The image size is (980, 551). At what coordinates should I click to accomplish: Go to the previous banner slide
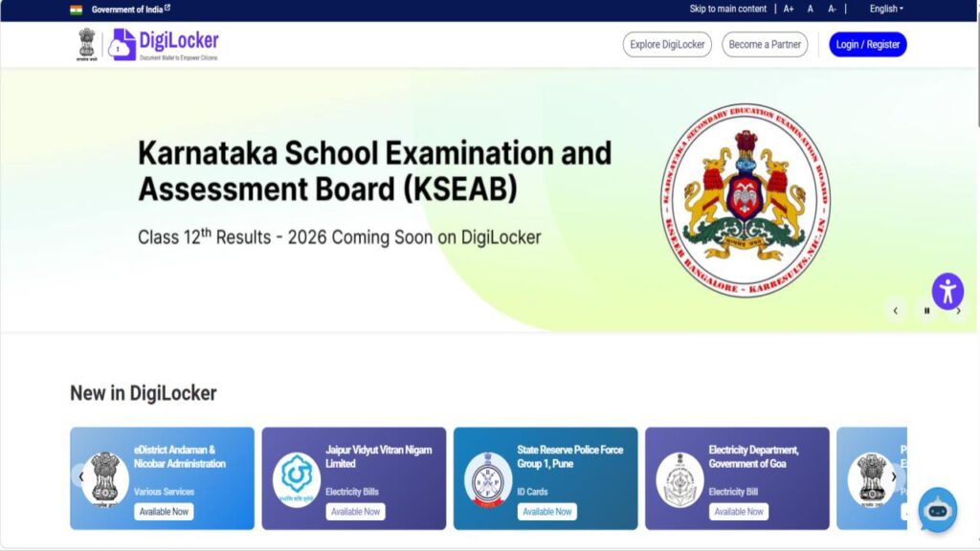click(x=896, y=310)
